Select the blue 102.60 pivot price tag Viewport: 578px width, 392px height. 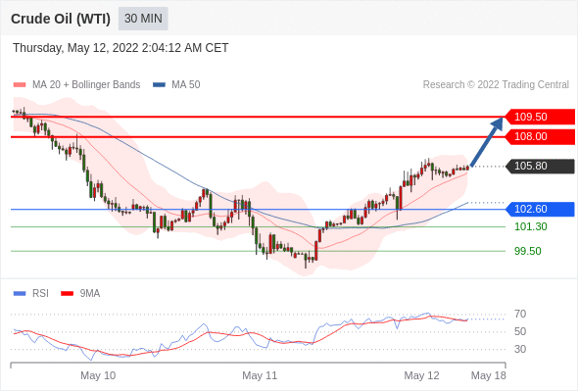[x=540, y=210]
